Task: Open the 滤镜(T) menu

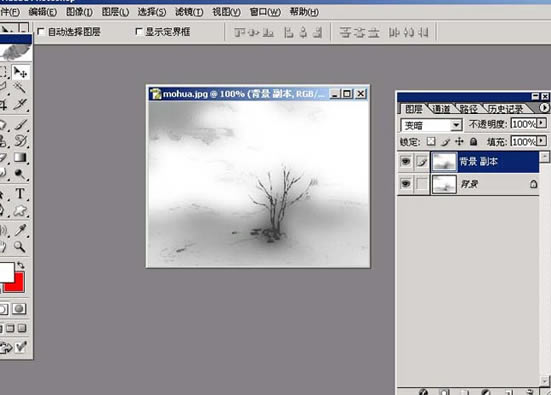Action: coord(189,12)
